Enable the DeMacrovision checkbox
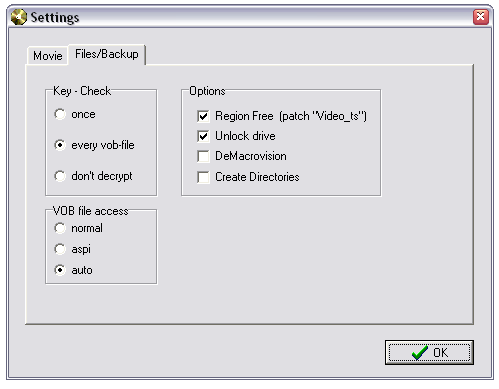This screenshot has width=499, height=389. (x=203, y=156)
